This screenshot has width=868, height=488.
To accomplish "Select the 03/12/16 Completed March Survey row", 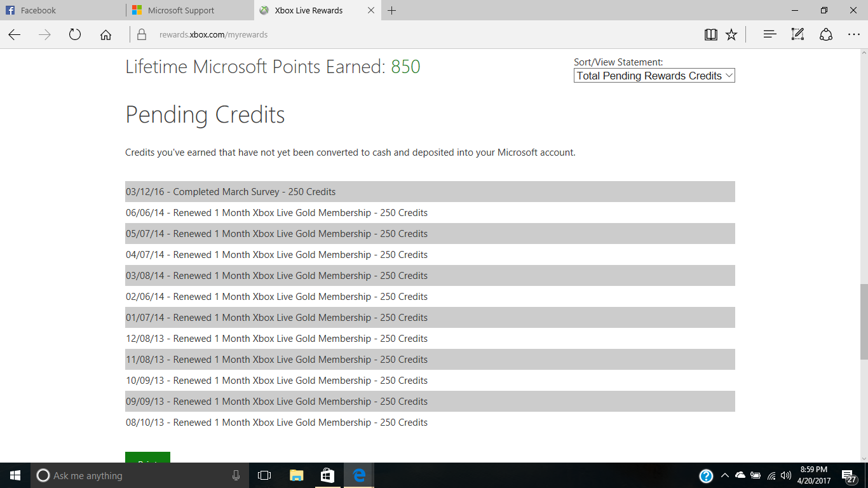I will (x=430, y=192).
